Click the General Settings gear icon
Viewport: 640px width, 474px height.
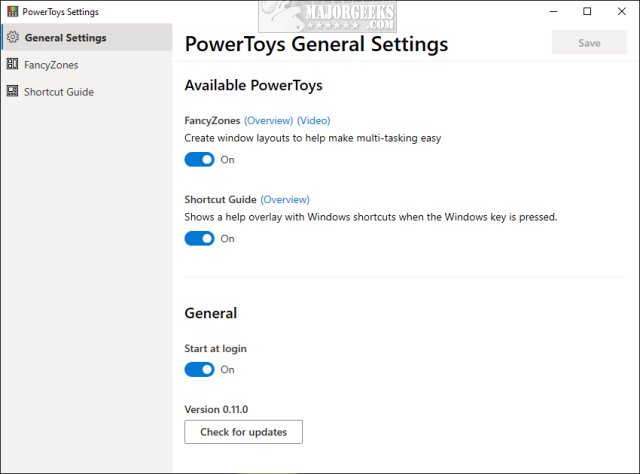click(12, 38)
